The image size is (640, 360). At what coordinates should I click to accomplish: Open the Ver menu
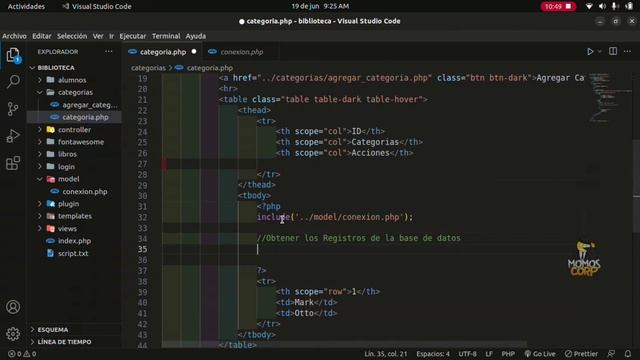pyautogui.click(x=98, y=36)
